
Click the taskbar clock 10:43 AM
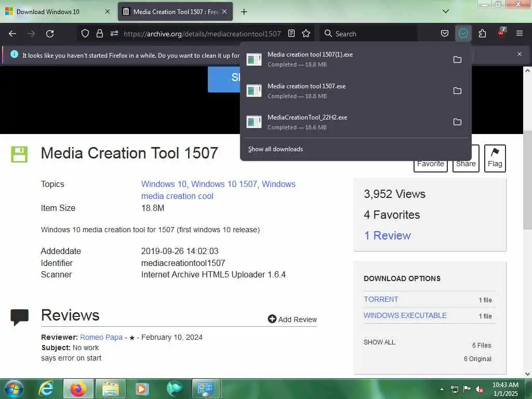(505, 389)
